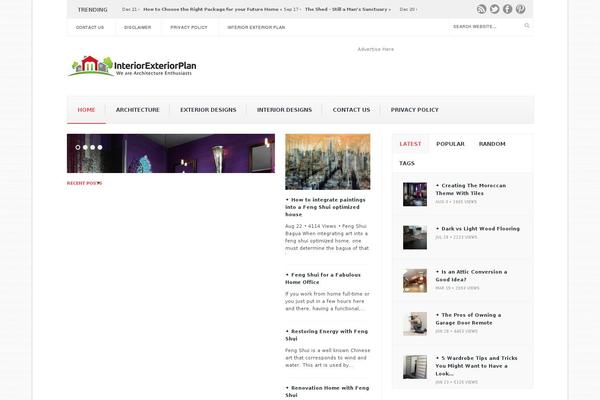Open Privacy Policy in main navigation

pos(414,110)
